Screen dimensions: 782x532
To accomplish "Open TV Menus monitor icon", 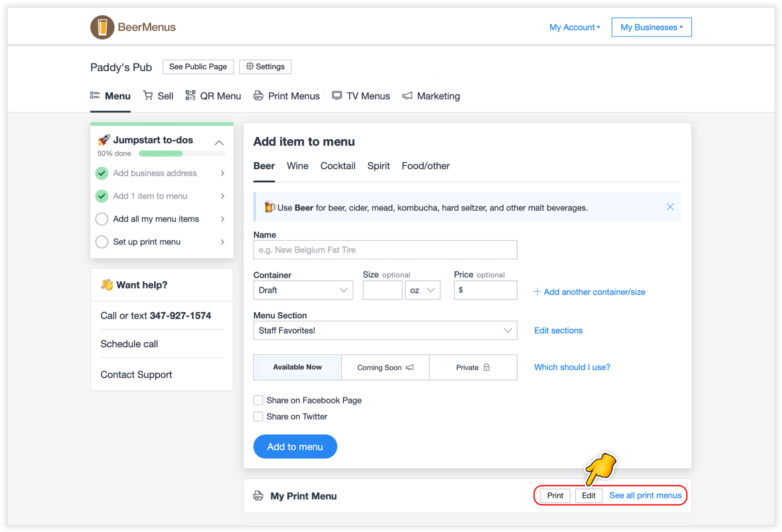I will [337, 96].
